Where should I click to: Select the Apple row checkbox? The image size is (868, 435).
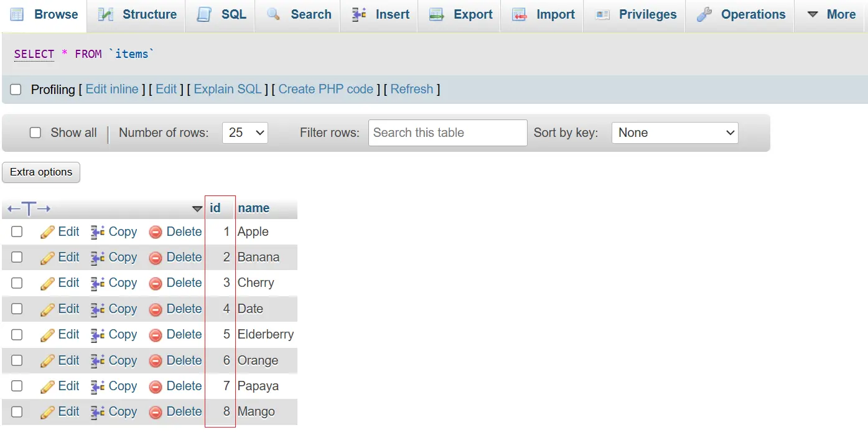point(17,232)
